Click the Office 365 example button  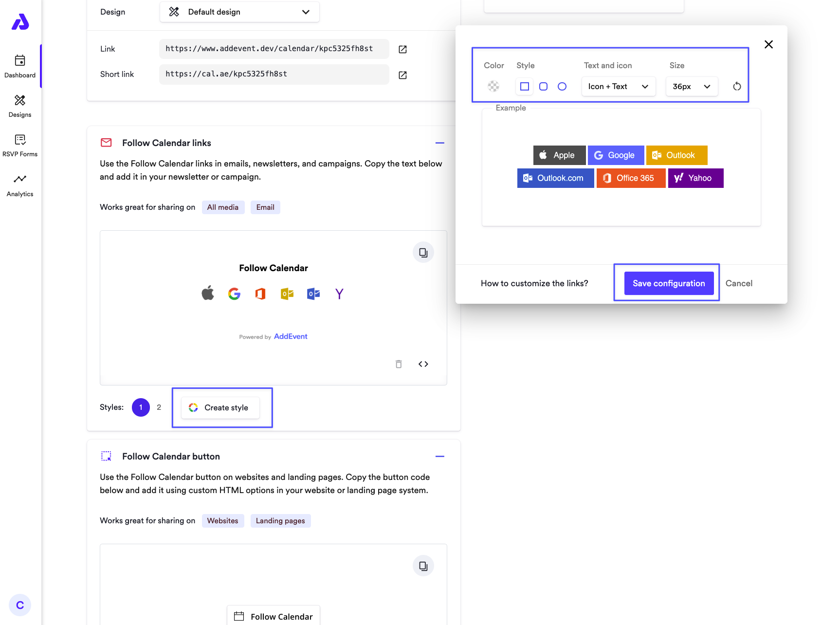coord(631,178)
